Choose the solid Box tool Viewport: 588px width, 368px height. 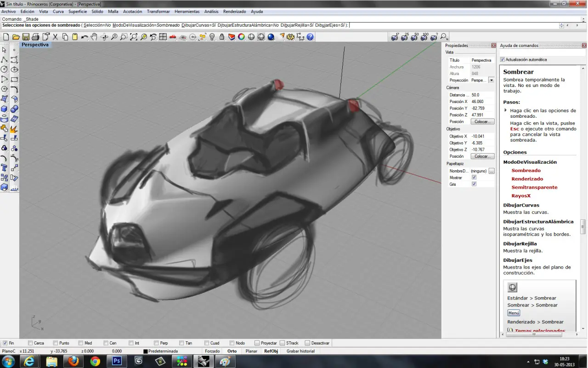(4, 109)
